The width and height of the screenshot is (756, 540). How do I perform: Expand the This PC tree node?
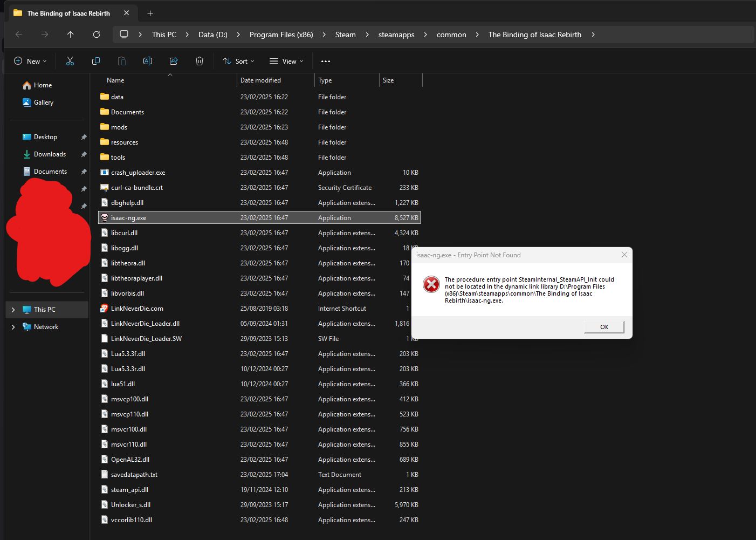coord(13,310)
